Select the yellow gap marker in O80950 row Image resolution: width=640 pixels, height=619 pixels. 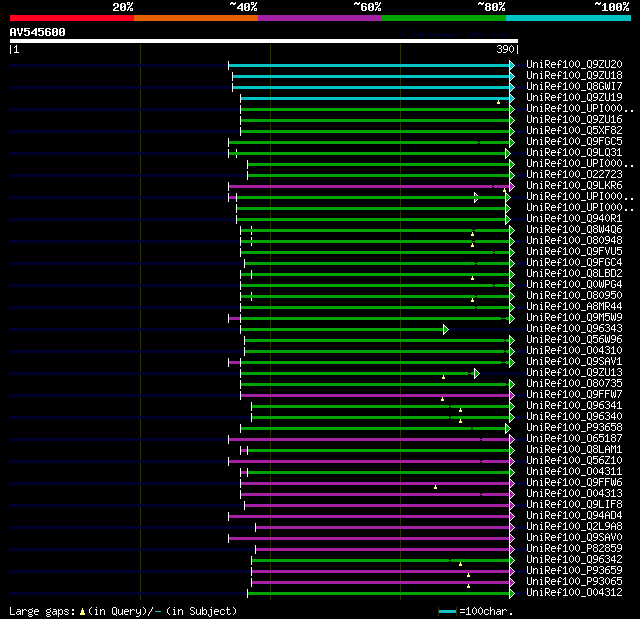coord(473,300)
